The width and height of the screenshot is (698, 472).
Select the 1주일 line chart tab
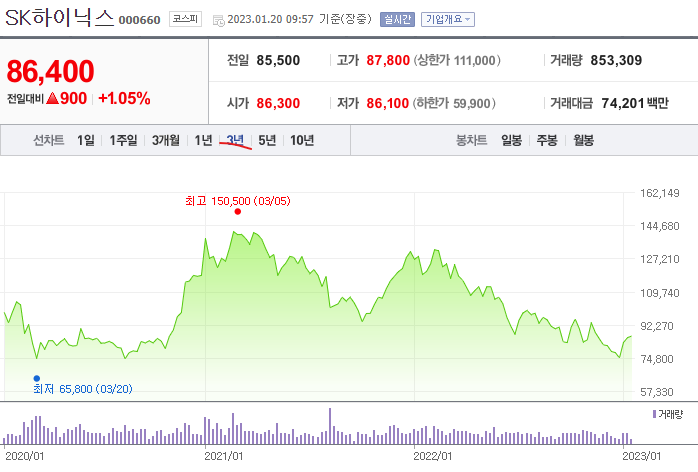tap(123, 140)
